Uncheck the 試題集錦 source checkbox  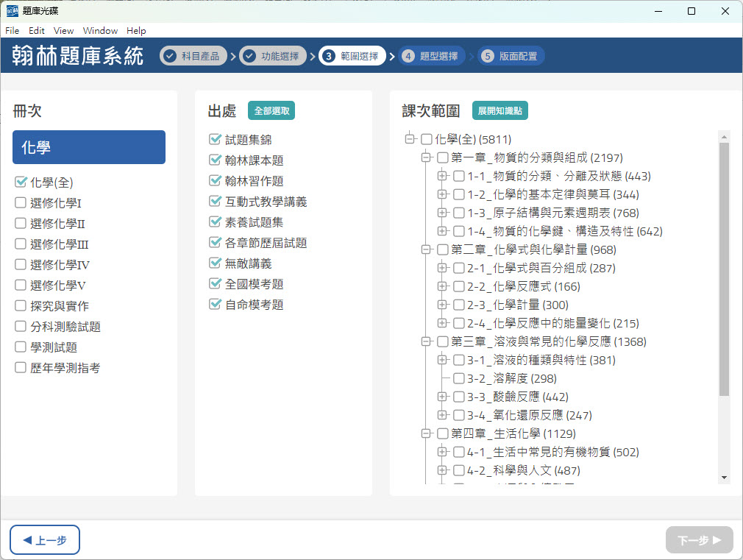215,139
